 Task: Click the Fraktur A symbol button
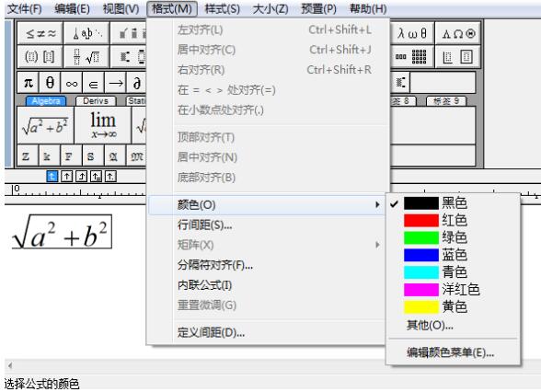[115, 156]
